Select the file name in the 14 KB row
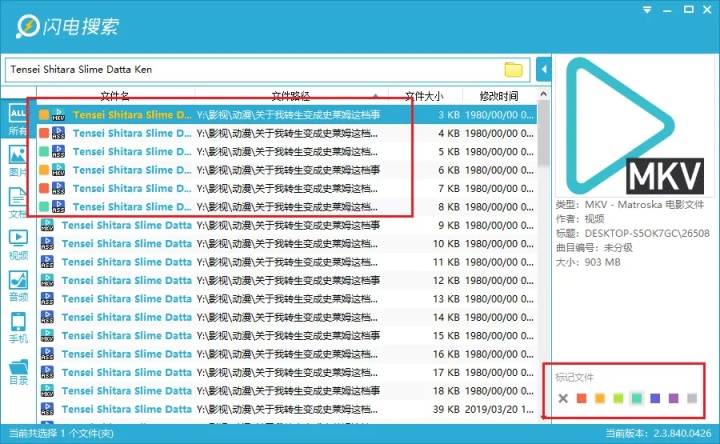 click(x=127, y=317)
